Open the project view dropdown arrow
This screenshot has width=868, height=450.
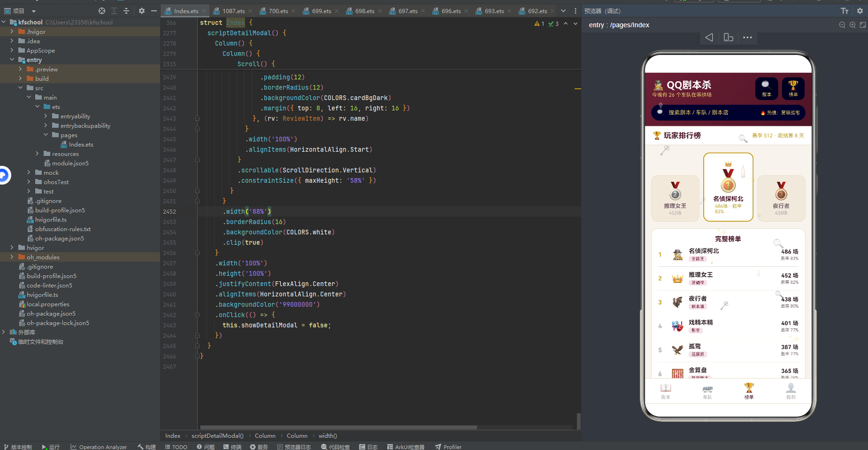pos(34,11)
